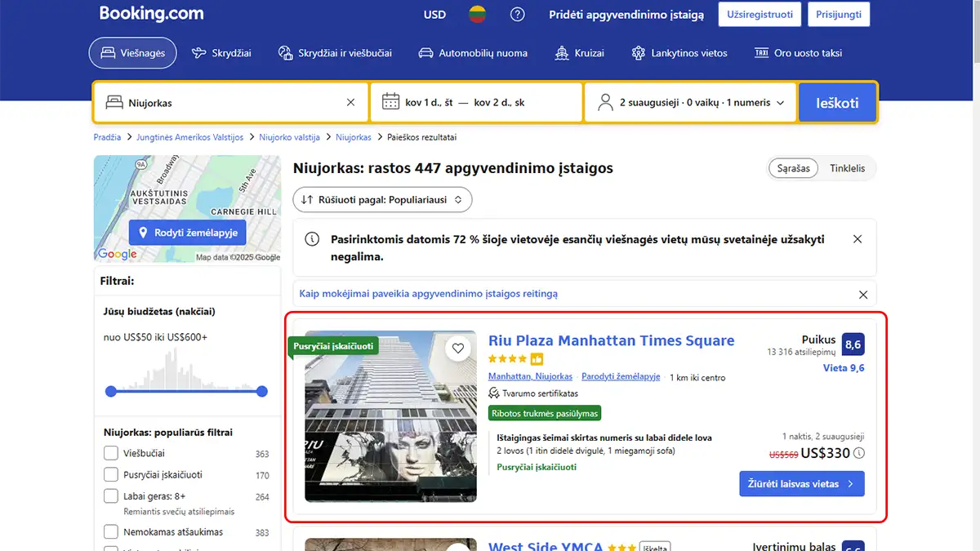Click the Lithuanian flag language icon

(x=478, y=14)
